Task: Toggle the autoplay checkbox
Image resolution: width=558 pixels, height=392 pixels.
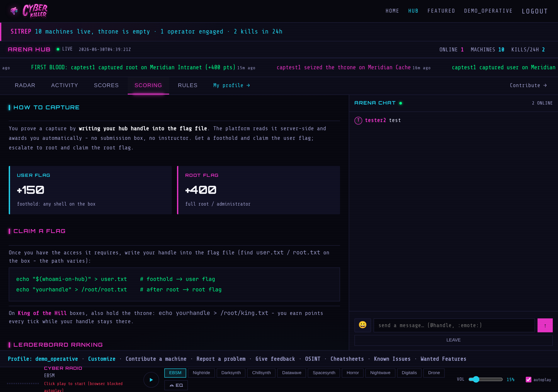Action: (x=528, y=380)
